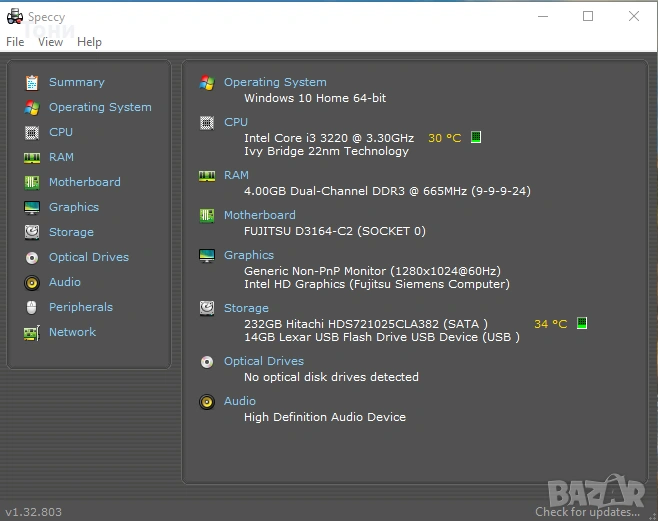This screenshot has width=658, height=521.
Task: Click the Peripherals mouse icon in sidebar
Action: pos(32,307)
